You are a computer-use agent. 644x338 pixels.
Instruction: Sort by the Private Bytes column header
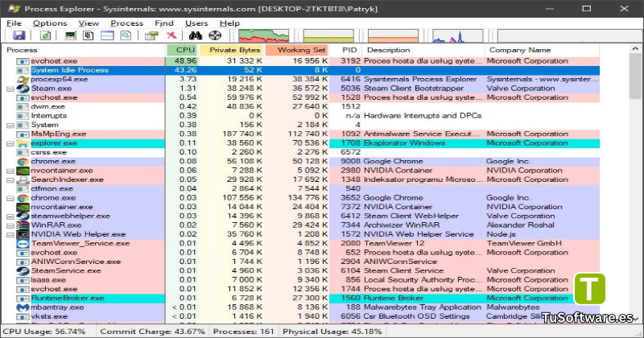click(x=232, y=50)
